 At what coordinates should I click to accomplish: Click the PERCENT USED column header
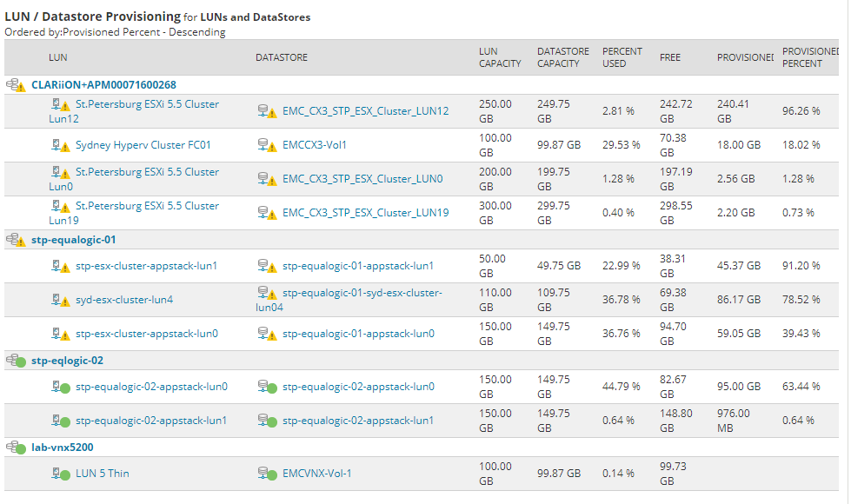point(622,57)
